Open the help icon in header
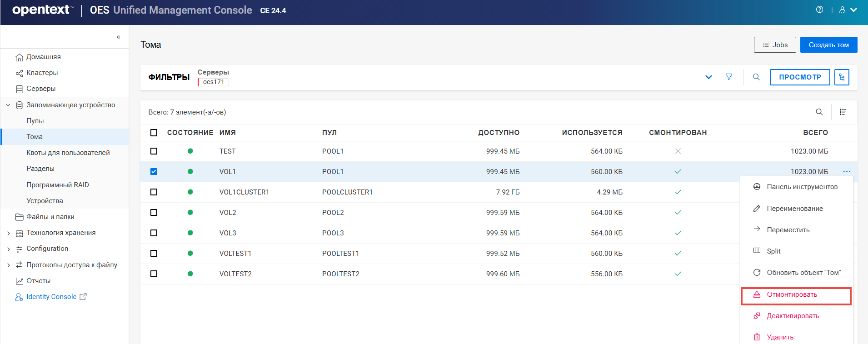The image size is (868, 344). coord(819,10)
